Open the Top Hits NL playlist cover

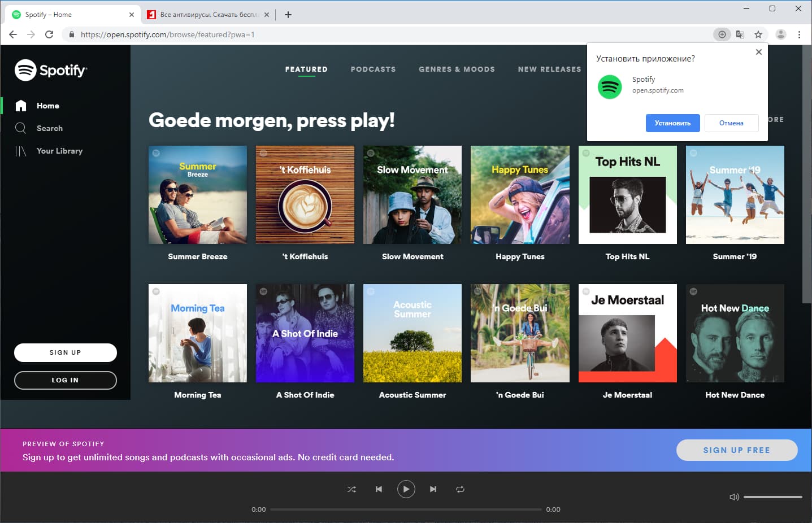pos(628,195)
